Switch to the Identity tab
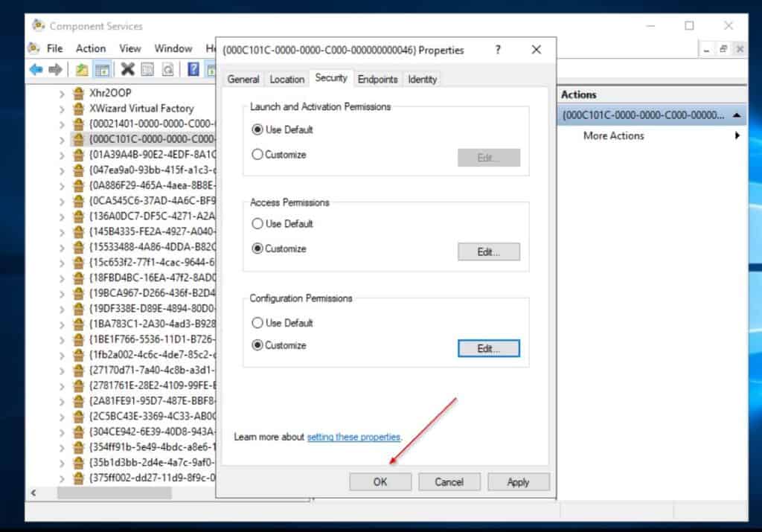The width and height of the screenshot is (762, 532). pos(423,79)
